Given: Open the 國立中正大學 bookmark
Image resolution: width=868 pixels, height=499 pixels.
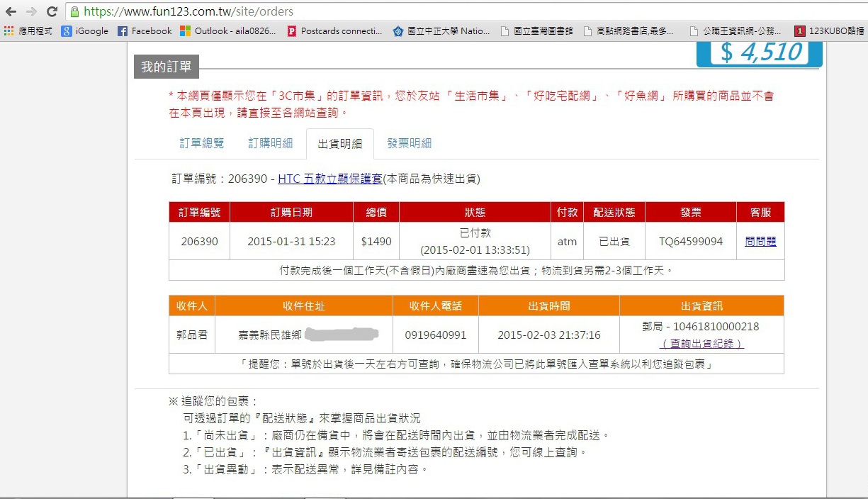Looking at the screenshot, I should pyautogui.click(x=441, y=31).
